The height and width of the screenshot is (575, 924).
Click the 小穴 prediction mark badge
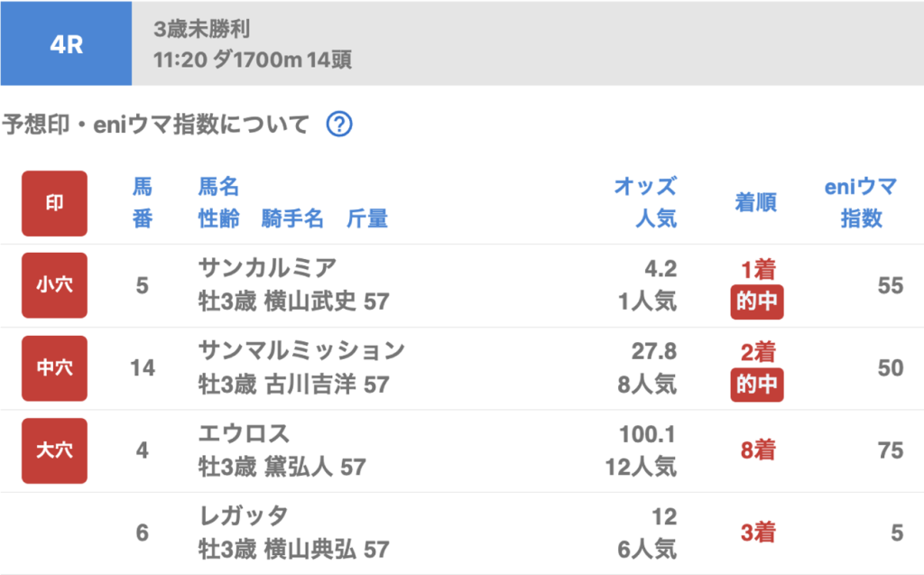coord(54,285)
